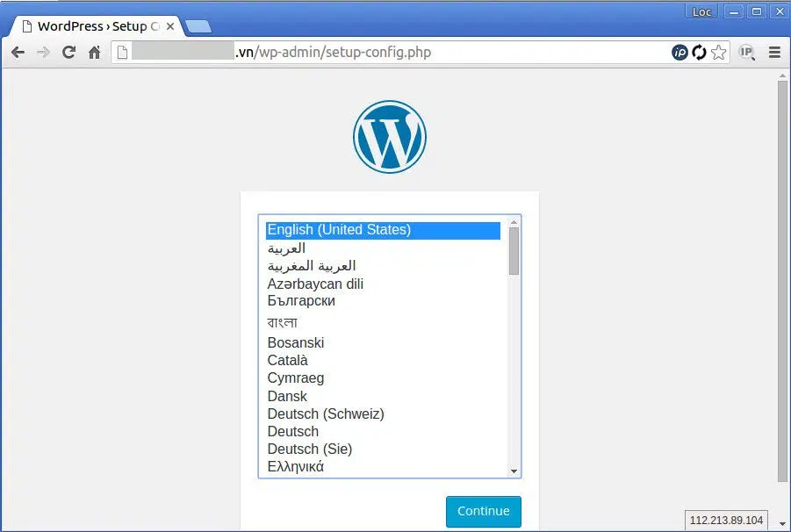Viewport: 791px width, 532px height.
Task: Click the Continue button
Action: (483, 511)
